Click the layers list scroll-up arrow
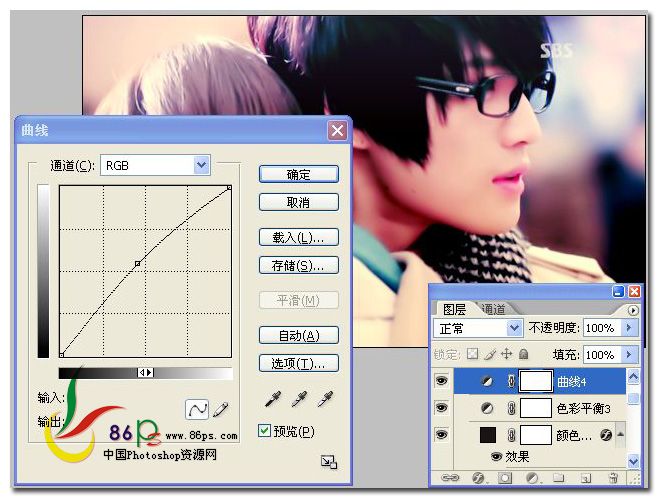 pyautogui.click(x=633, y=376)
